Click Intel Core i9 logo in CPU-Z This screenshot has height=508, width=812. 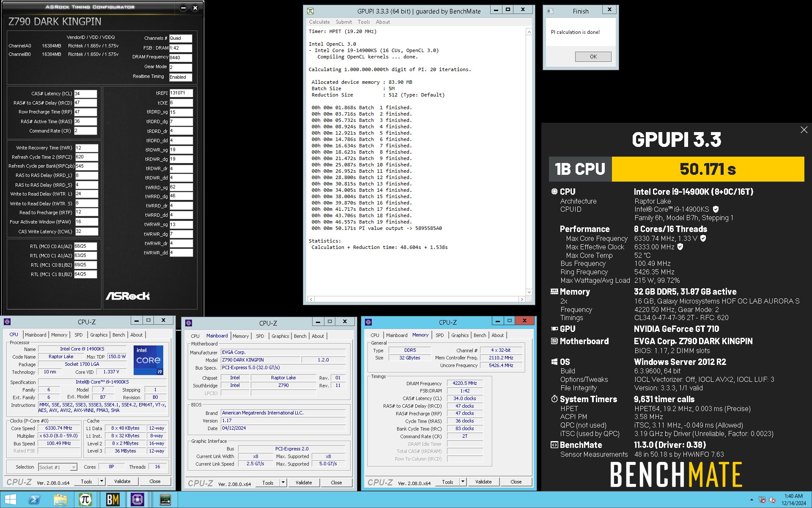click(x=148, y=360)
